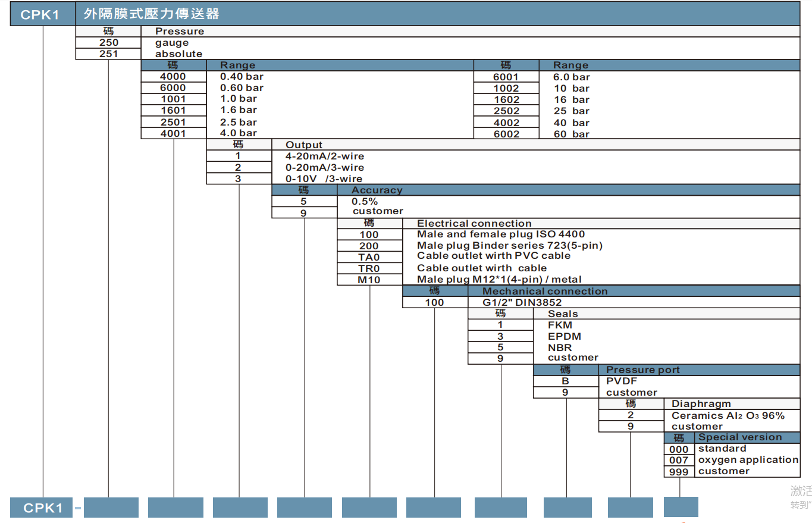Select the EPDM seal material

click(x=565, y=336)
